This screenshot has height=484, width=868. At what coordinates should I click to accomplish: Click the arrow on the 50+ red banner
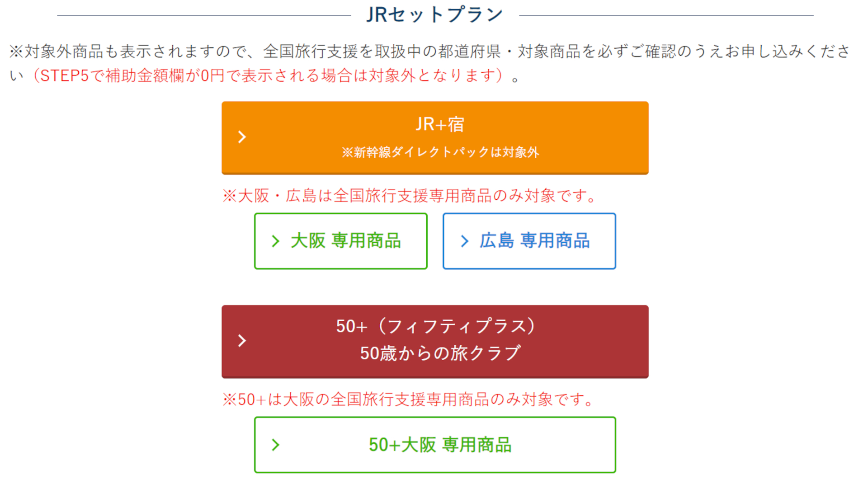(242, 341)
